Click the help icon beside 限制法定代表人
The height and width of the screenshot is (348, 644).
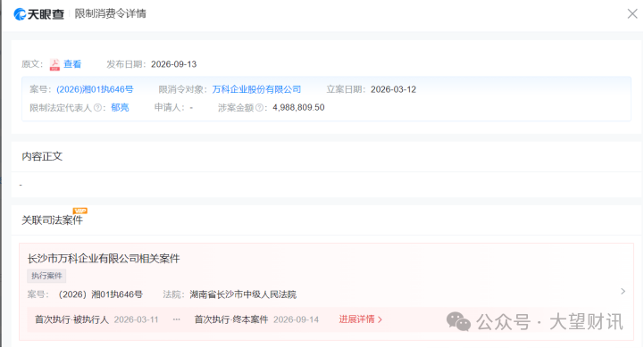click(x=97, y=108)
